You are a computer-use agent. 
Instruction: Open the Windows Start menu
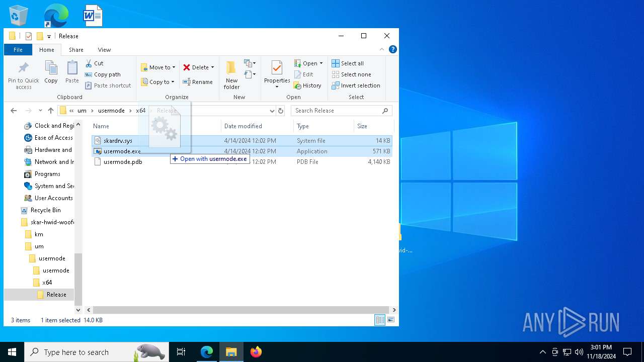click(12, 352)
